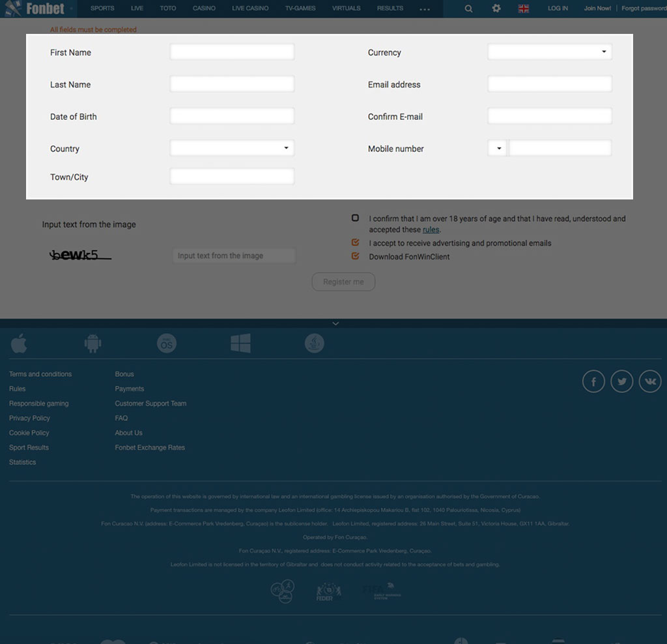Viewport: 667px width, 644px height.
Task: Open the Country dropdown
Action: click(x=233, y=148)
